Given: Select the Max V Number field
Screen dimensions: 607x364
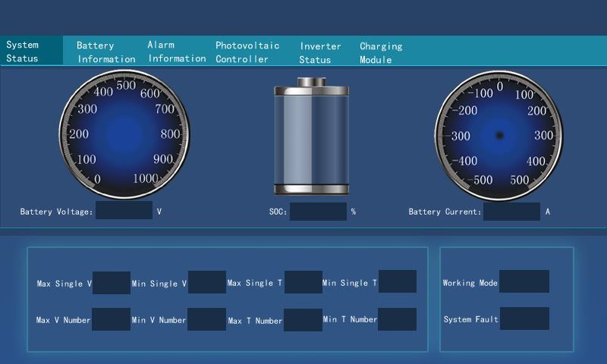Looking at the screenshot, I should pos(112,319).
